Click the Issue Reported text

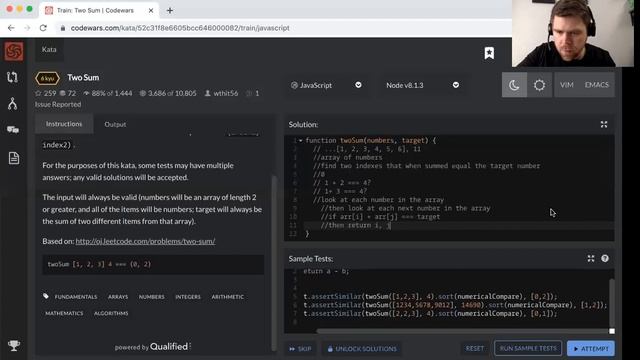click(x=58, y=104)
